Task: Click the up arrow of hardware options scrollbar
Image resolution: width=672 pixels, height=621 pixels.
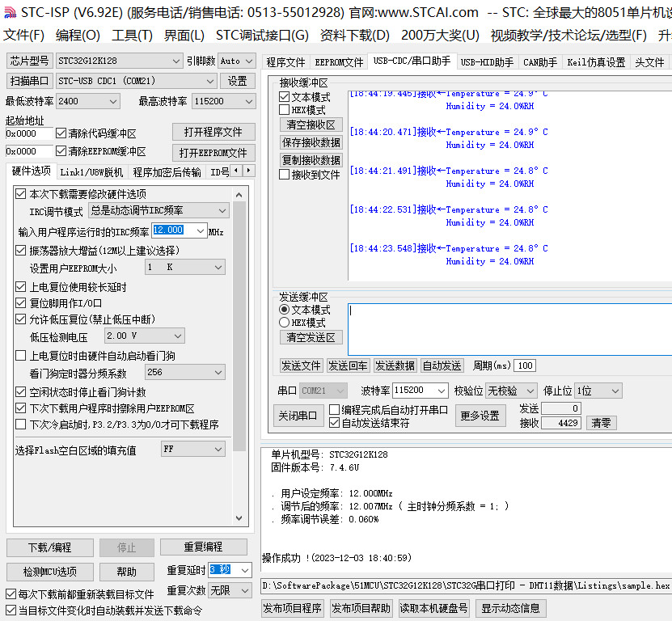Action: click(x=239, y=195)
